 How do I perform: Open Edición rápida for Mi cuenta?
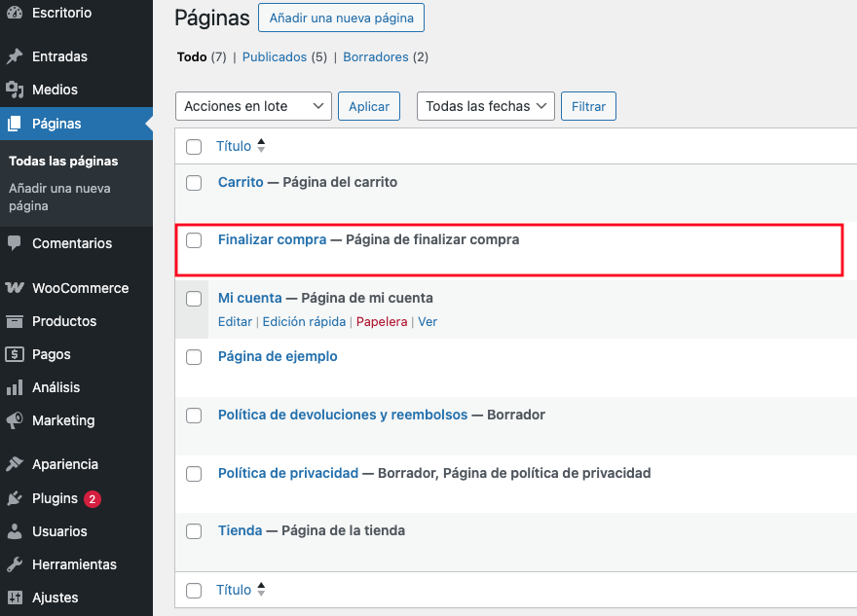[304, 322]
